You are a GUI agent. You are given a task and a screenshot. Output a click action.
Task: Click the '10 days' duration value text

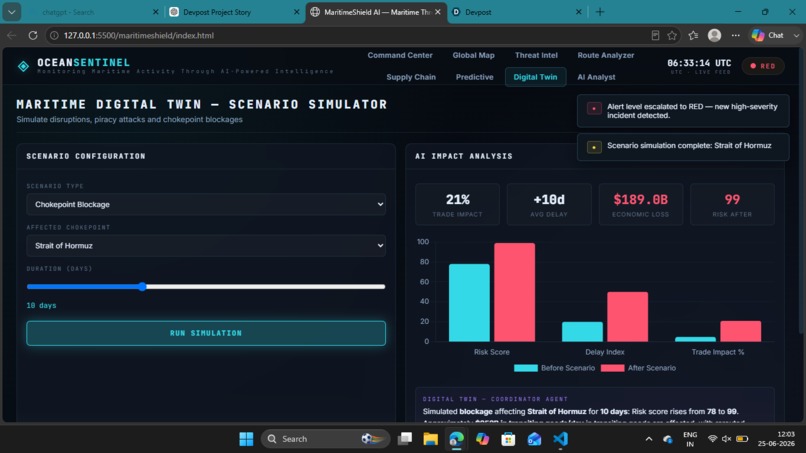41,305
